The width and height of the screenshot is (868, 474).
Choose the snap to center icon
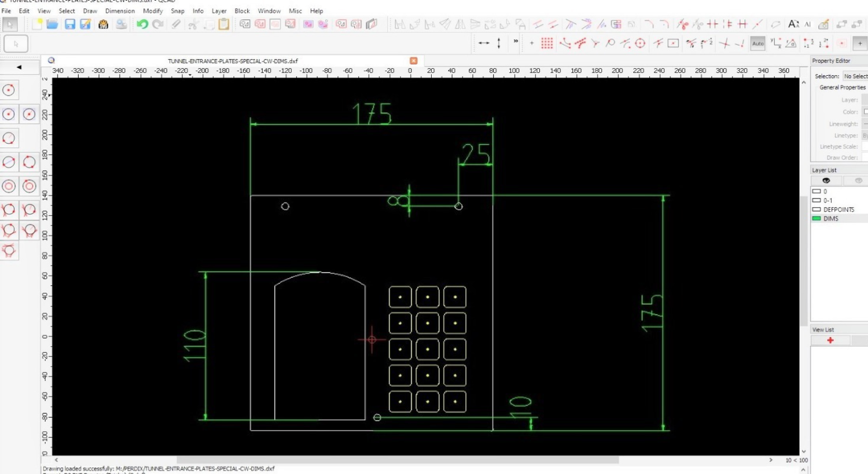pyautogui.click(x=640, y=43)
